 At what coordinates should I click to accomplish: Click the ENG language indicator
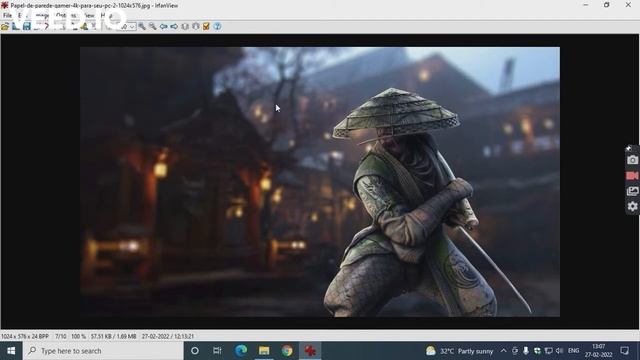pos(573,351)
